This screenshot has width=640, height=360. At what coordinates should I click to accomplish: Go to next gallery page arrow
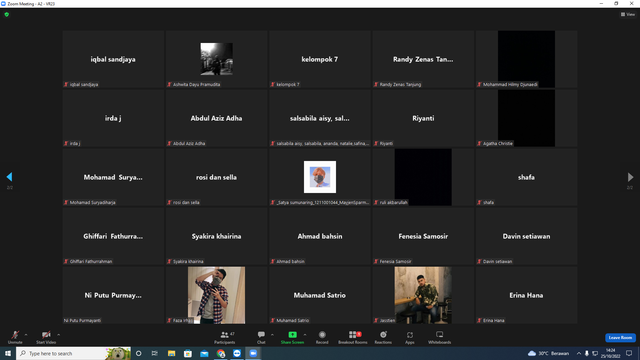click(630, 177)
